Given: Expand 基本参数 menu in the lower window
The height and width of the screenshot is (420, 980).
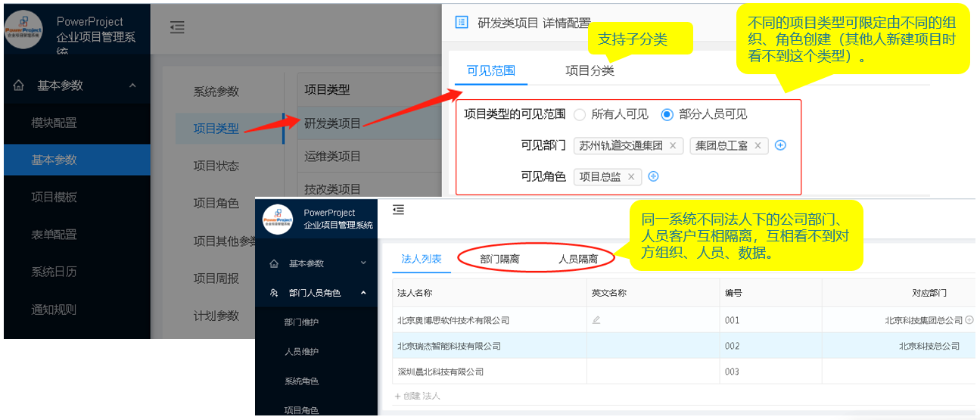Looking at the screenshot, I should coord(363,263).
